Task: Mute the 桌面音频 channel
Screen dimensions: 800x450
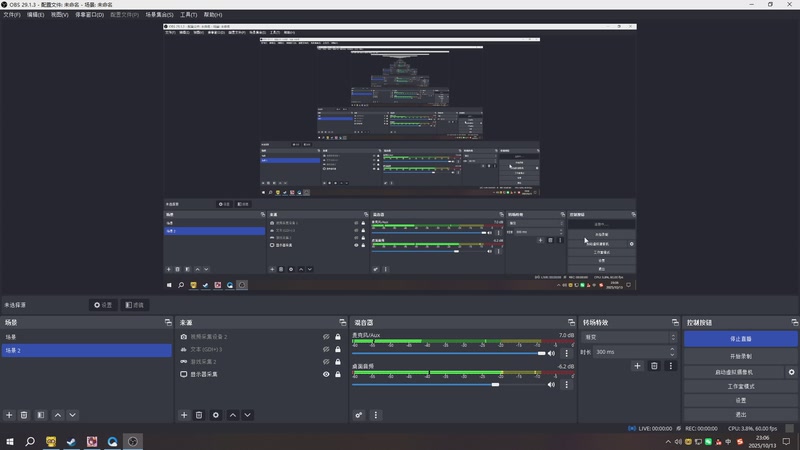Action: [x=552, y=385]
